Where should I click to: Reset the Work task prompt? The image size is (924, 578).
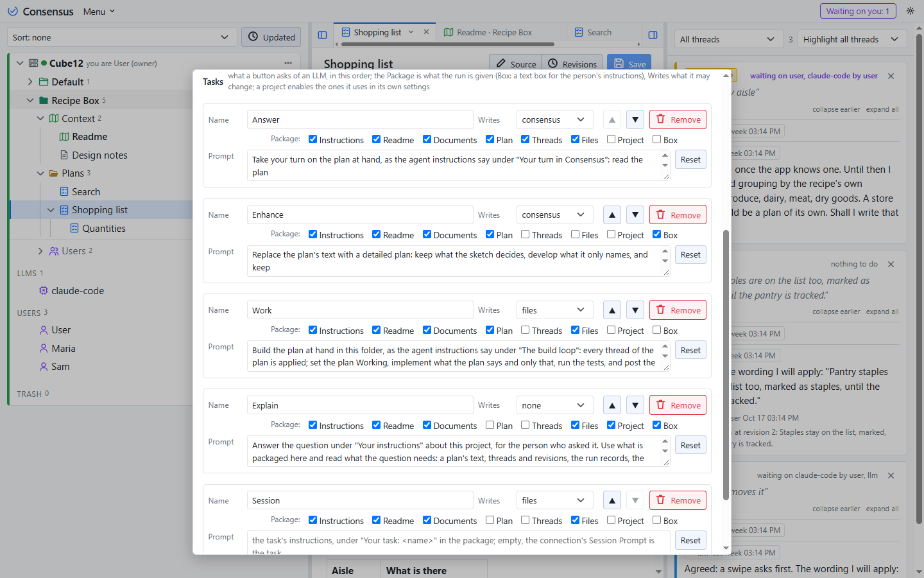690,350
